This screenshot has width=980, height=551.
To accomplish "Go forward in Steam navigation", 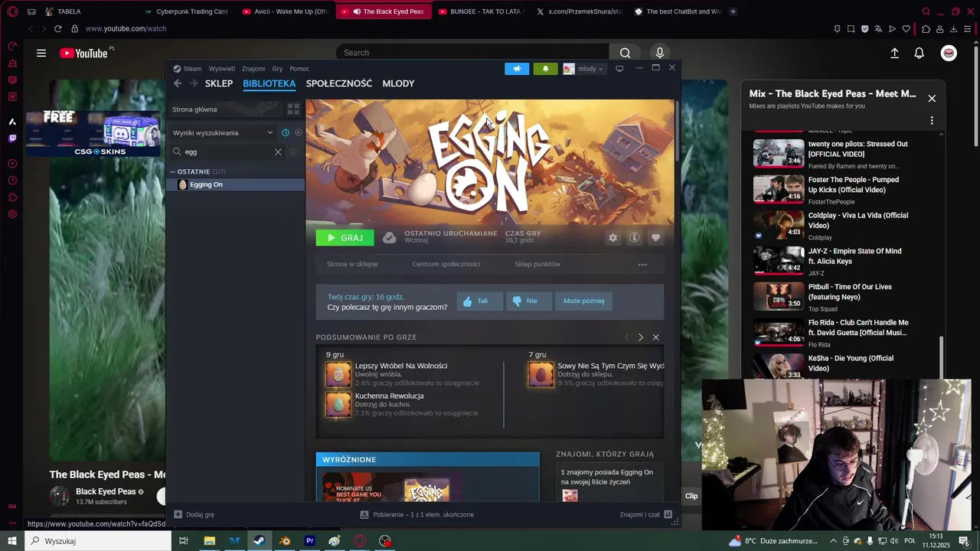I will click(193, 83).
